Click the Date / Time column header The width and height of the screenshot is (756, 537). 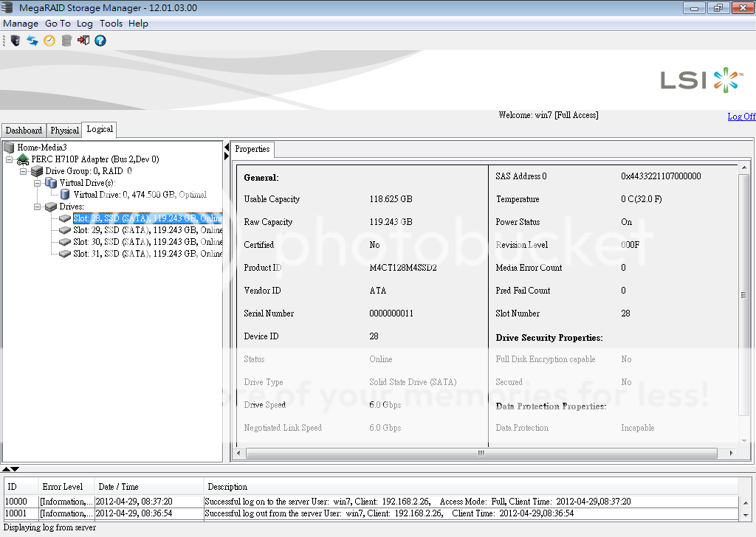click(x=149, y=487)
